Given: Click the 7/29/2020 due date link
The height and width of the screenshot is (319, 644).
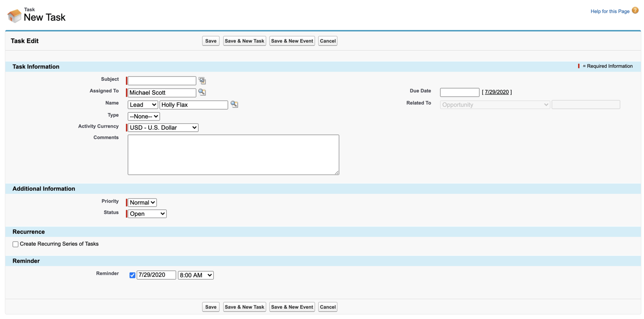Looking at the screenshot, I should [x=496, y=92].
